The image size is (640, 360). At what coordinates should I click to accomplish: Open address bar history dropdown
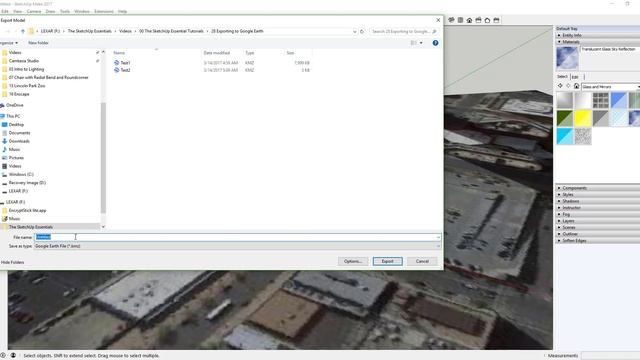(354, 31)
